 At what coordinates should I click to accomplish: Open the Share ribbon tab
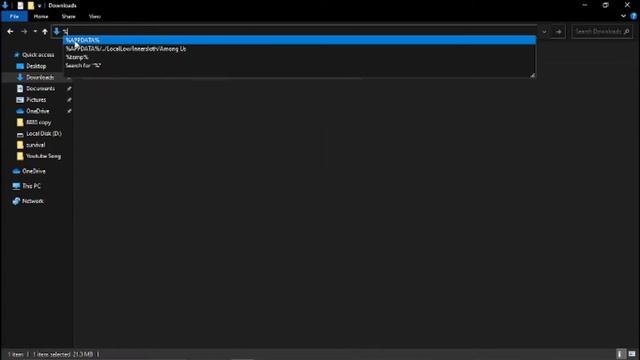pos(69,16)
